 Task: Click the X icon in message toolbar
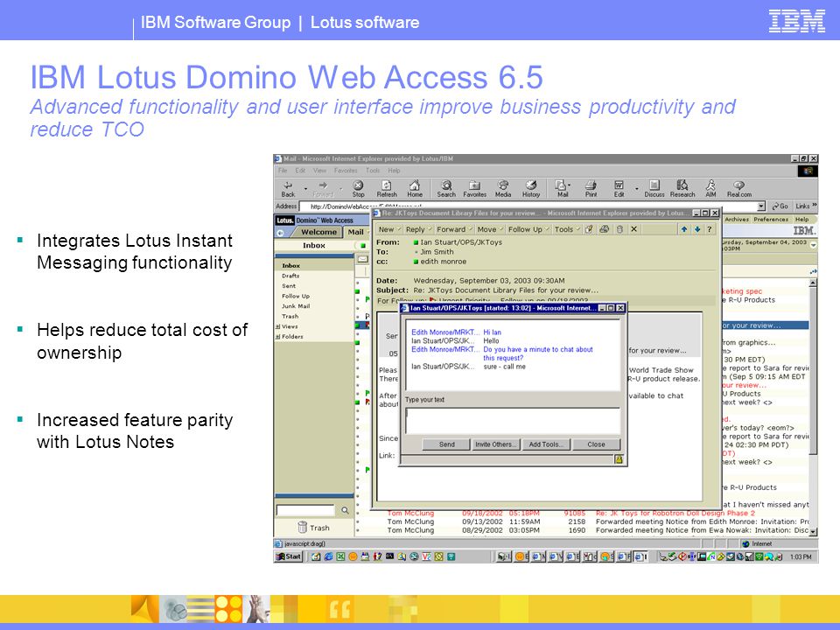click(x=633, y=229)
